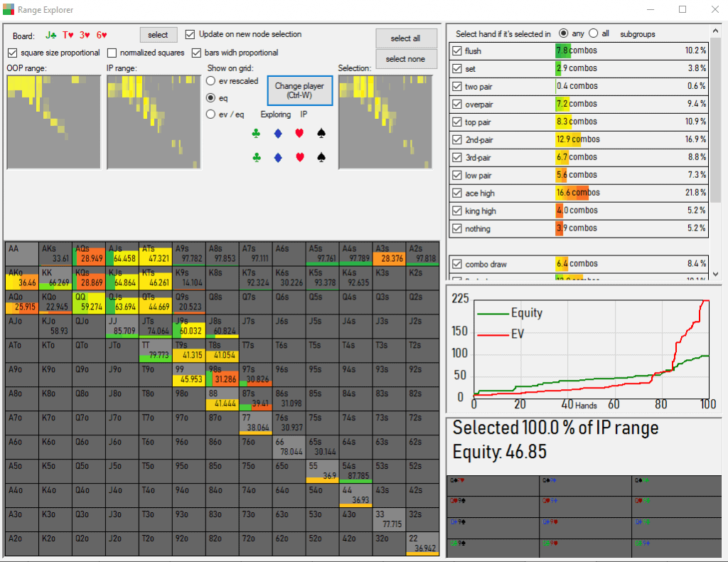Click the green club icon in the upper suit row
The width and height of the screenshot is (728, 562).
pos(256,133)
